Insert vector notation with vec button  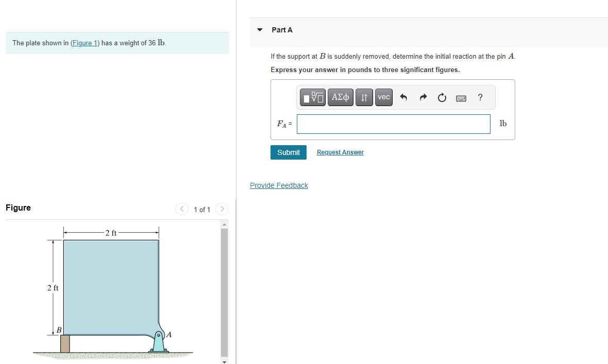[383, 97]
